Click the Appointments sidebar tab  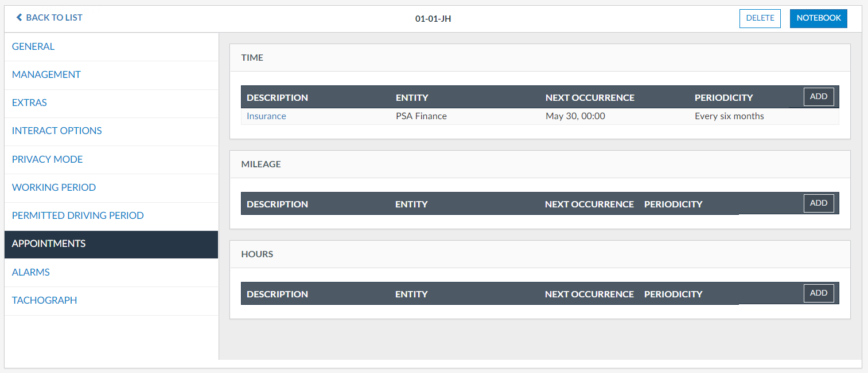pos(49,244)
